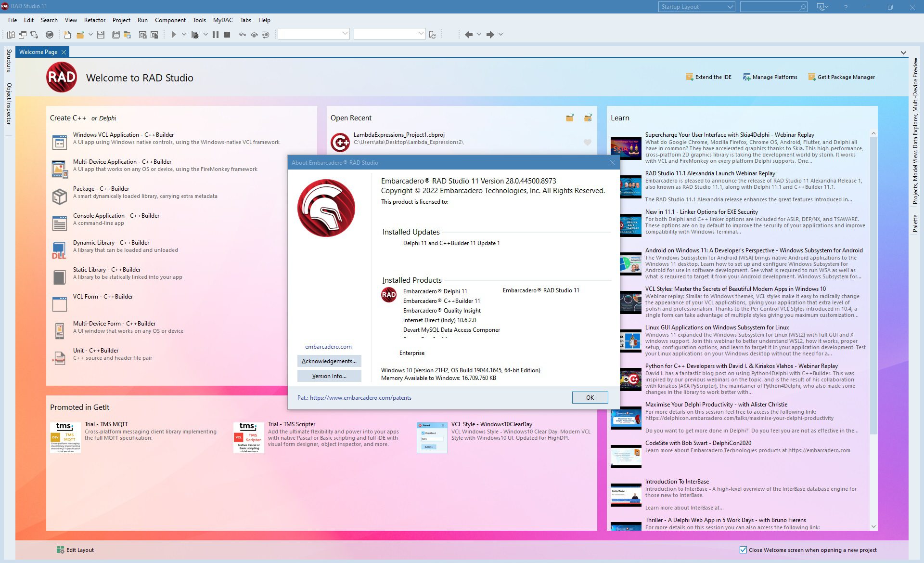The image size is (924, 563).
Task: Close the About Embarcadero RAD Studio dialog
Action: (x=612, y=163)
